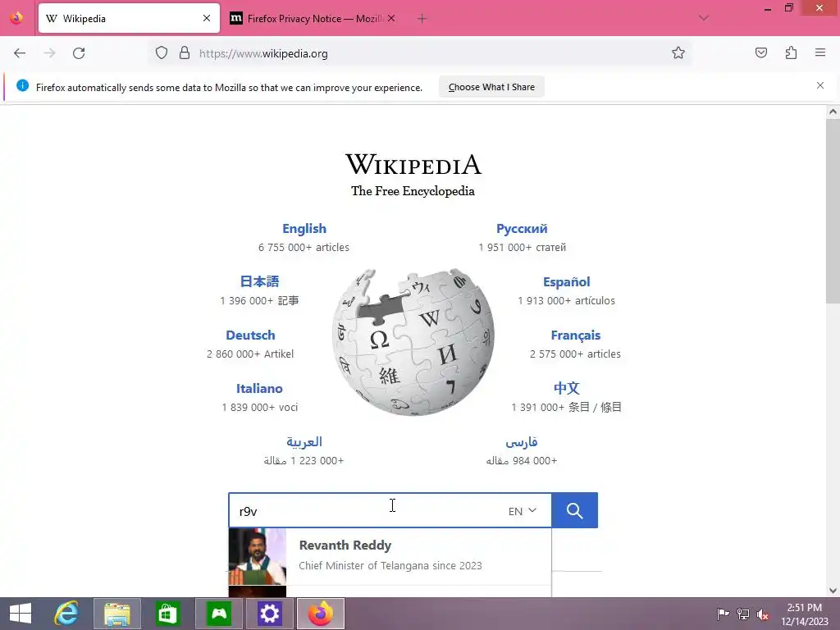
Task: Open the tracking protection shield icon
Action: click(162, 53)
